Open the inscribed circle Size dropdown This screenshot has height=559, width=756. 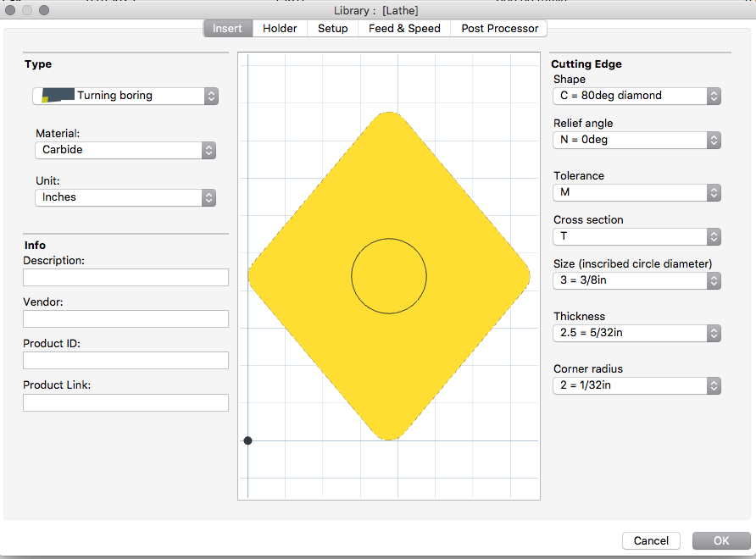coord(636,280)
